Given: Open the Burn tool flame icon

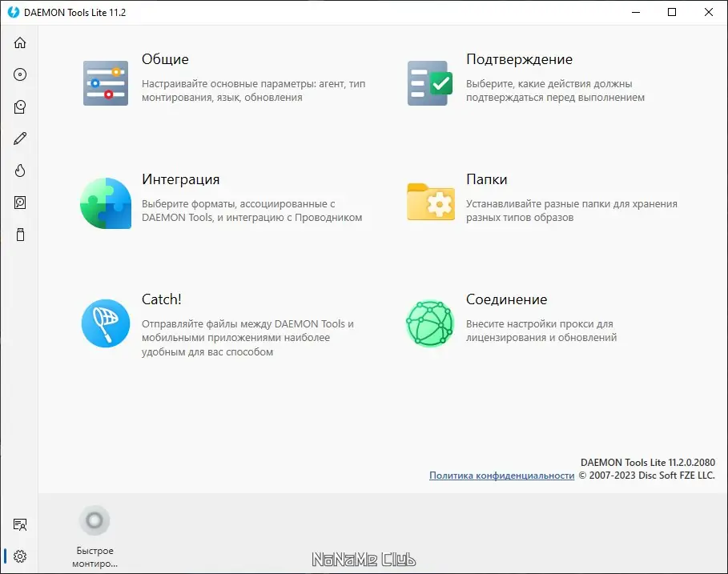Looking at the screenshot, I should (20, 171).
